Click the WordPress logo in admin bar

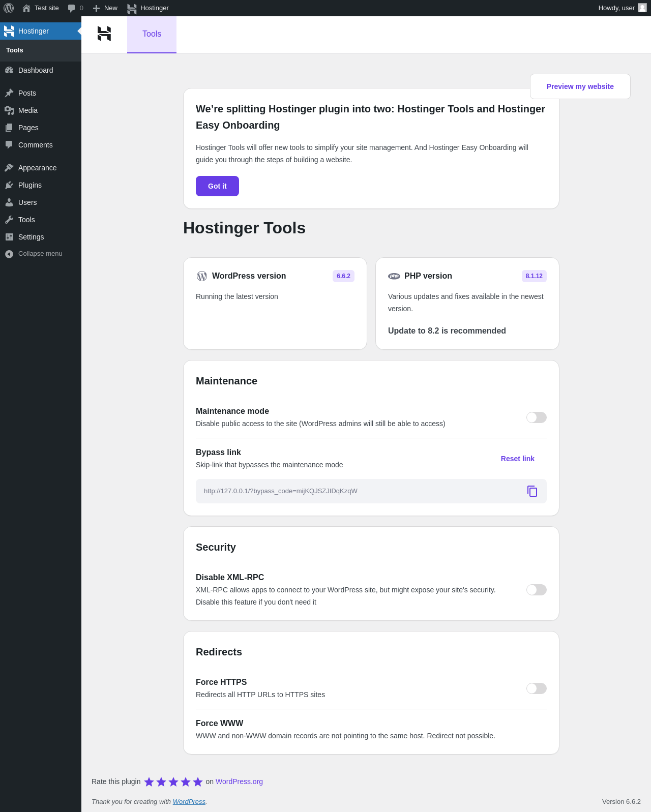[x=9, y=8]
